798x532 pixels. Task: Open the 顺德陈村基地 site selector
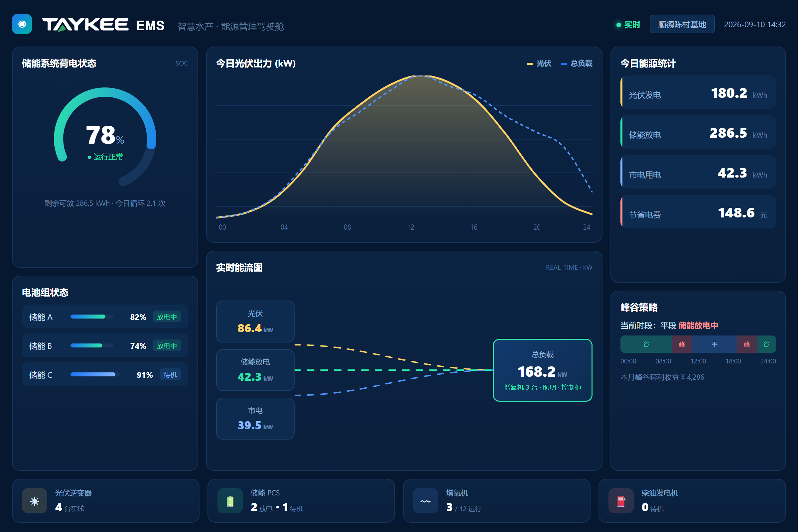pos(682,24)
